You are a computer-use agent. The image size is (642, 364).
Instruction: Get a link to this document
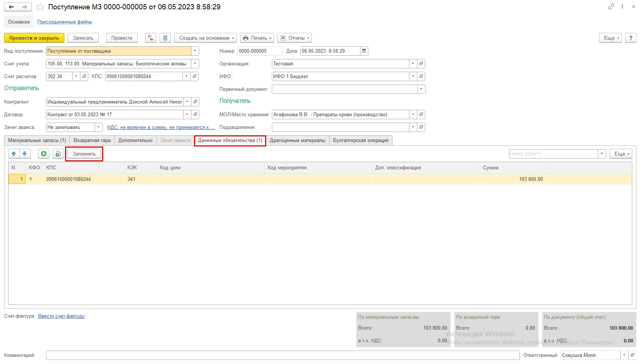point(611,7)
